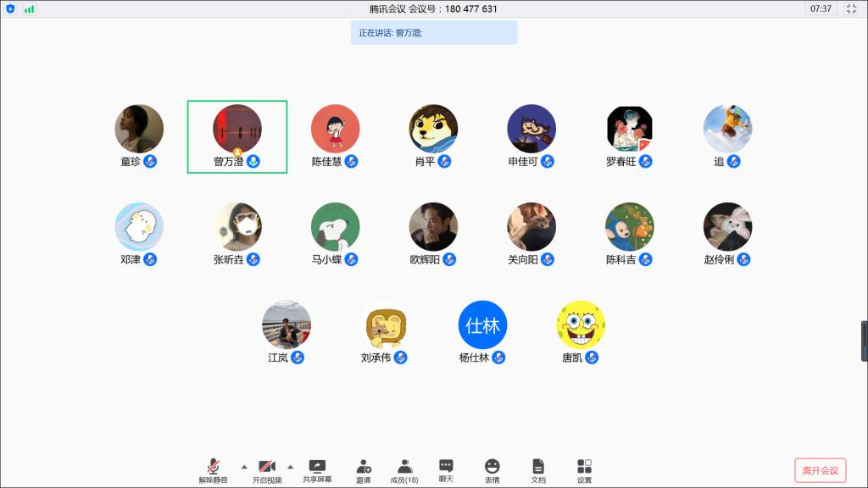Expand the collapsed side panel handle

[864, 341]
